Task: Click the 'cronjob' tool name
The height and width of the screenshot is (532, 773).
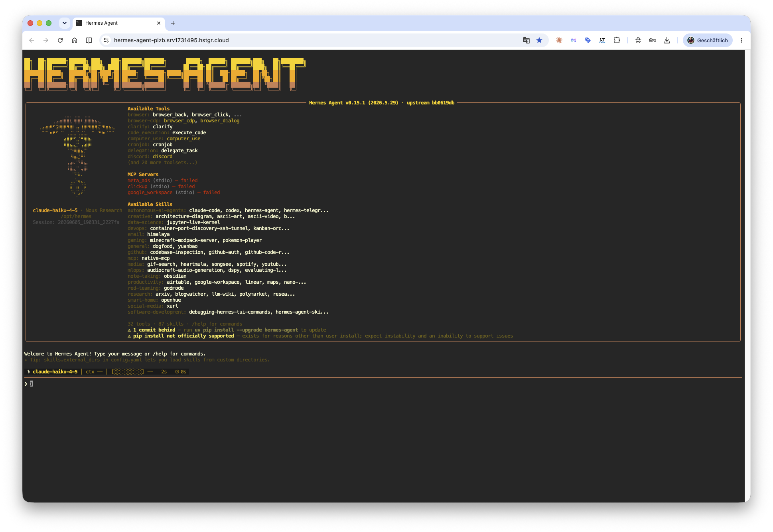Action: coord(163,145)
